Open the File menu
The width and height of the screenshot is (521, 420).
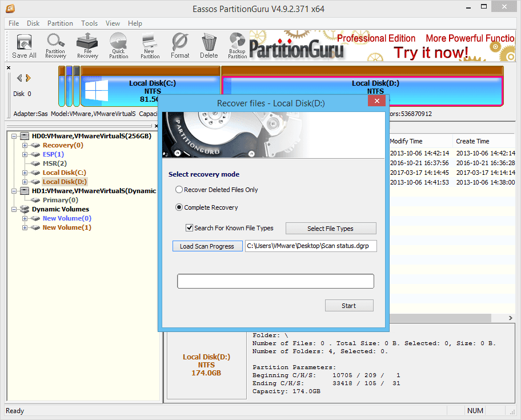coord(14,23)
